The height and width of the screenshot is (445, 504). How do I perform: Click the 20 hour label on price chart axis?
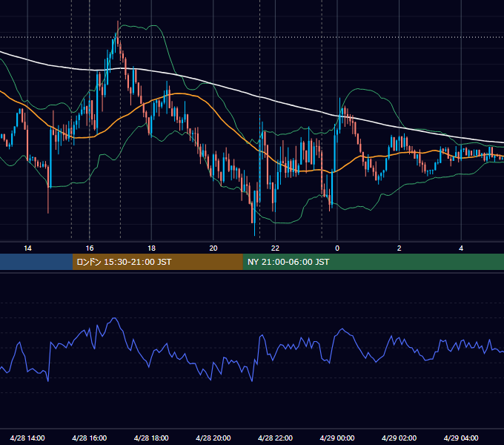213,248
